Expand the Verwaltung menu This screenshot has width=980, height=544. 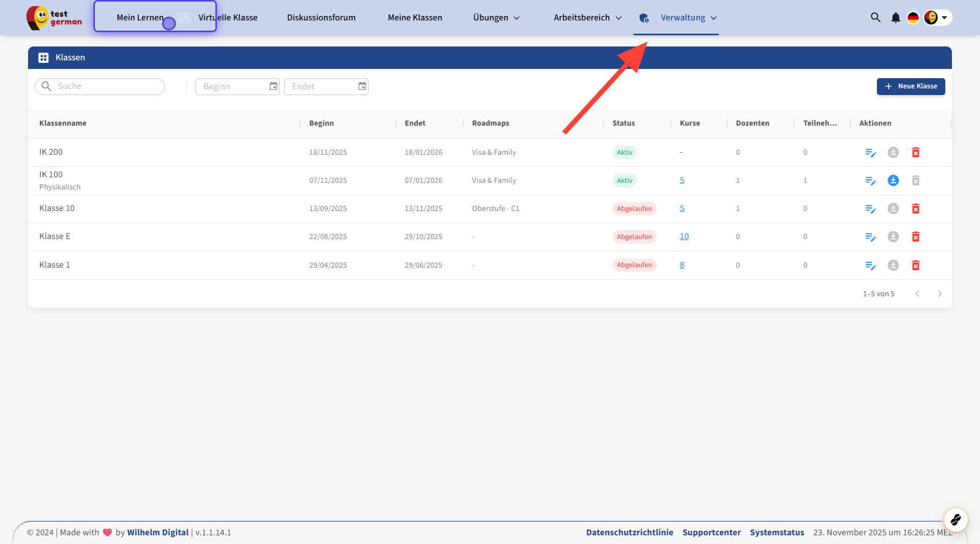[x=688, y=18]
